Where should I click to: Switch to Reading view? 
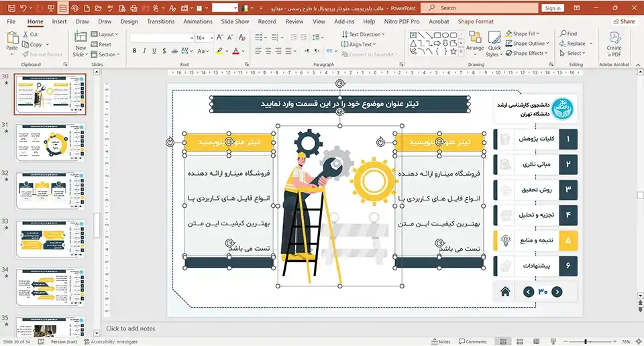point(536,341)
